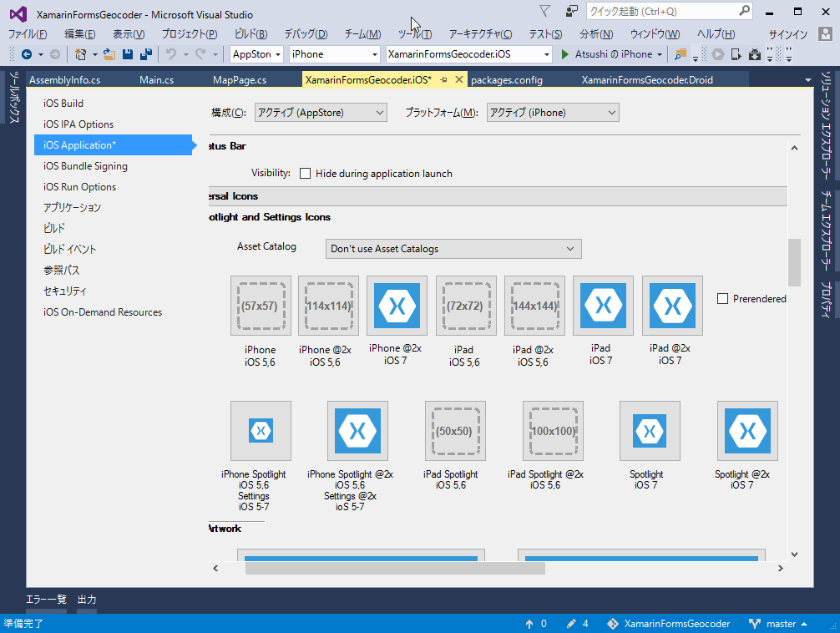Click the Undo arrow icon
Image resolution: width=840 pixels, height=633 pixels.
tap(171, 54)
